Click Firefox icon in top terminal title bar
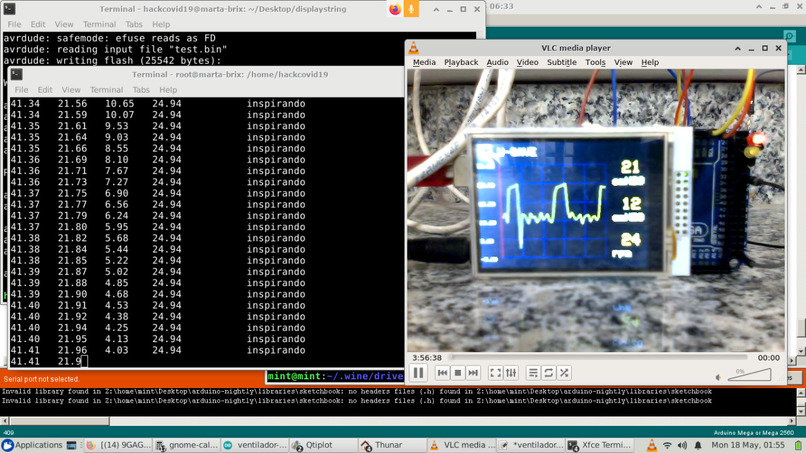Image resolution: width=806 pixels, height=453 pixels. pos(395,9)
